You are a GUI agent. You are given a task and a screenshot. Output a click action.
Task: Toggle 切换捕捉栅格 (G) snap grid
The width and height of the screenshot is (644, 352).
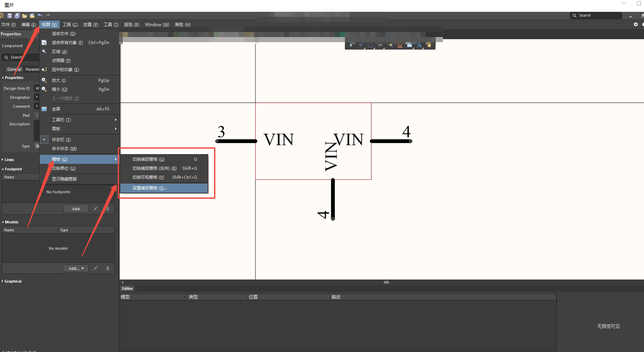(x=164, y=159)
